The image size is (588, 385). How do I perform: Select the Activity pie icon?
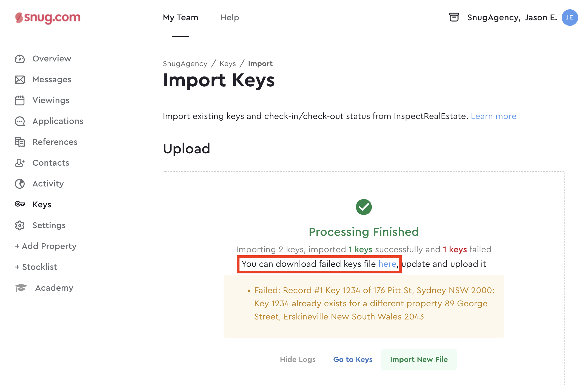[20, 184]
